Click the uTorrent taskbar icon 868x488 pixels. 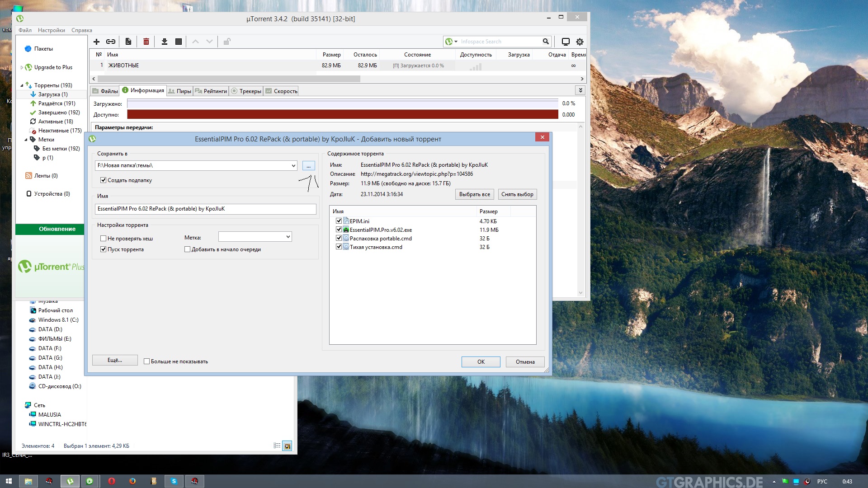coord(70,481)
